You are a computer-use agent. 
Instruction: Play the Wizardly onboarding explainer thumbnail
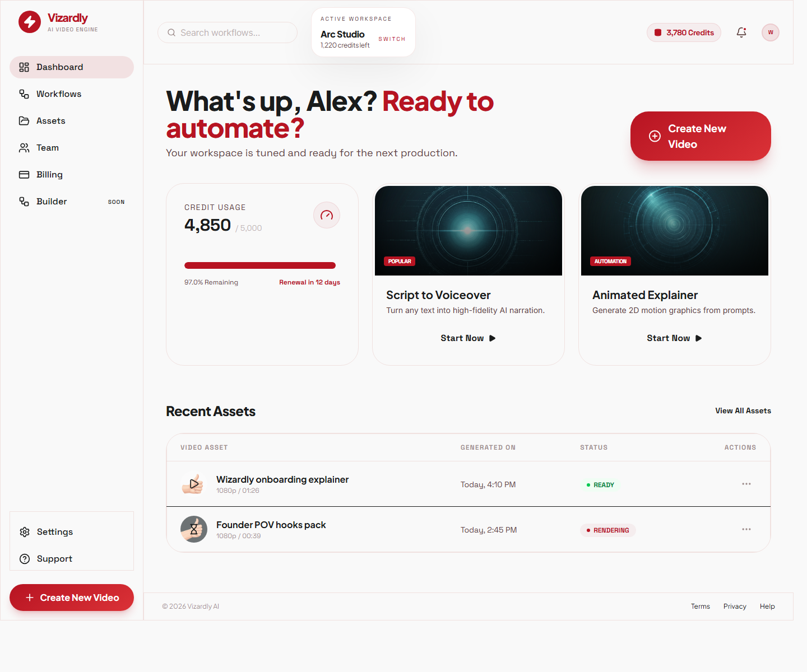pos(194,484)
